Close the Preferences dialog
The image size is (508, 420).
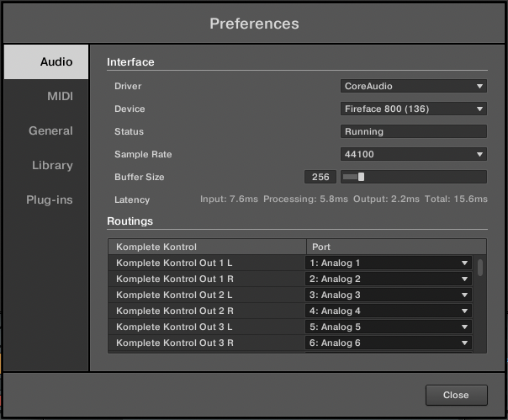point(456,395)
